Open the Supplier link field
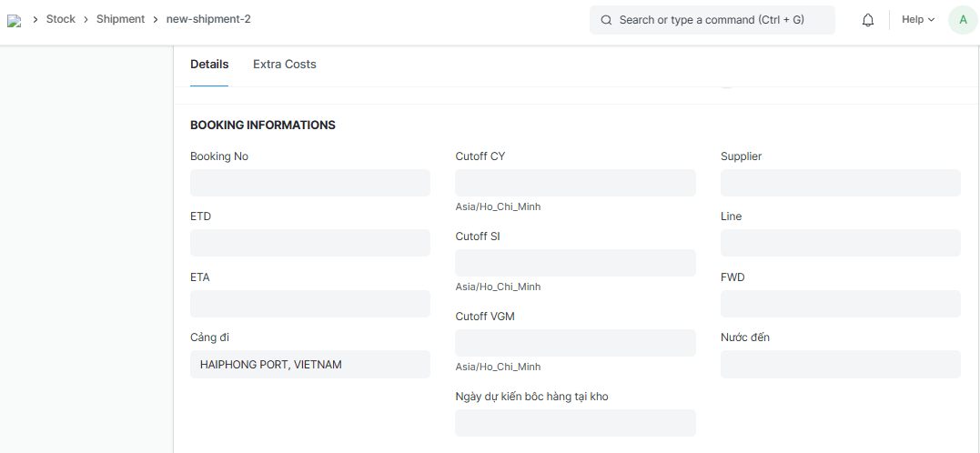The width and height of the screenshot is (980, 453). coord(840,183)
